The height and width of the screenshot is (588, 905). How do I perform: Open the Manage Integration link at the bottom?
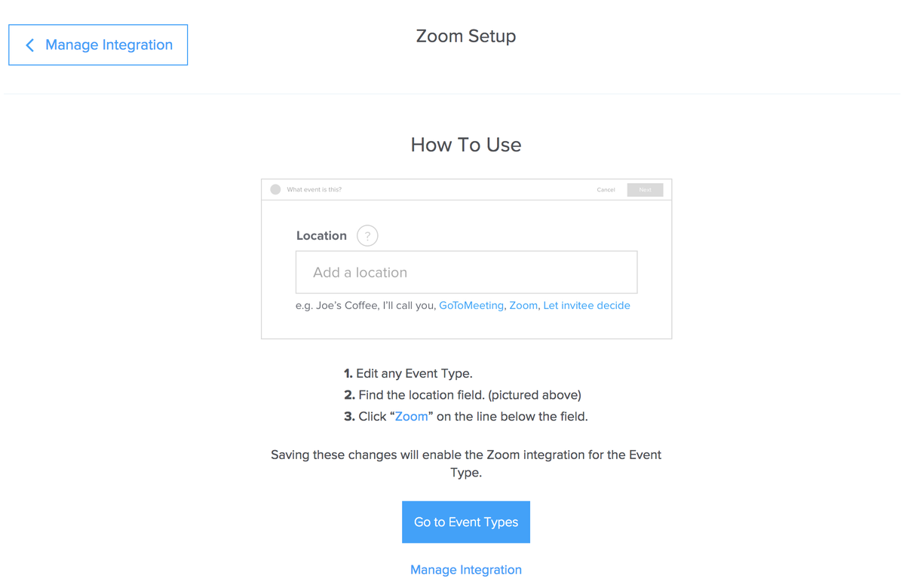(x=466, y=570)
